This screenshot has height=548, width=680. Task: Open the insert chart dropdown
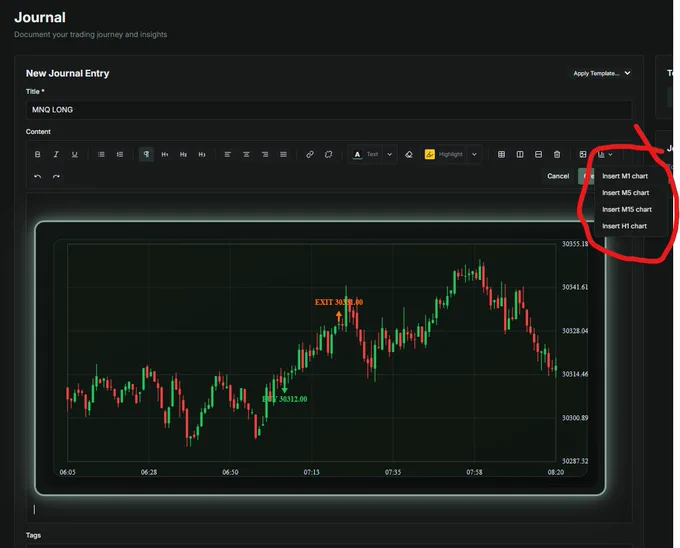coord(605,154)
